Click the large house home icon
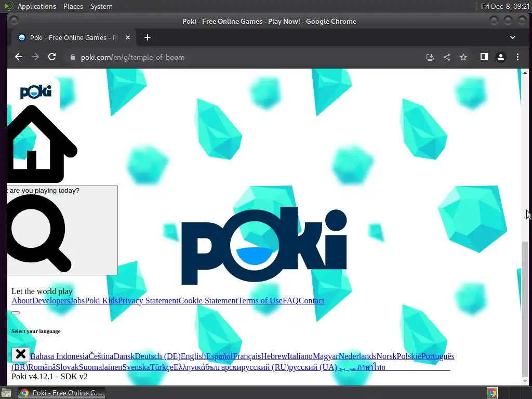 pyautogui.click(x=42, y=144)
